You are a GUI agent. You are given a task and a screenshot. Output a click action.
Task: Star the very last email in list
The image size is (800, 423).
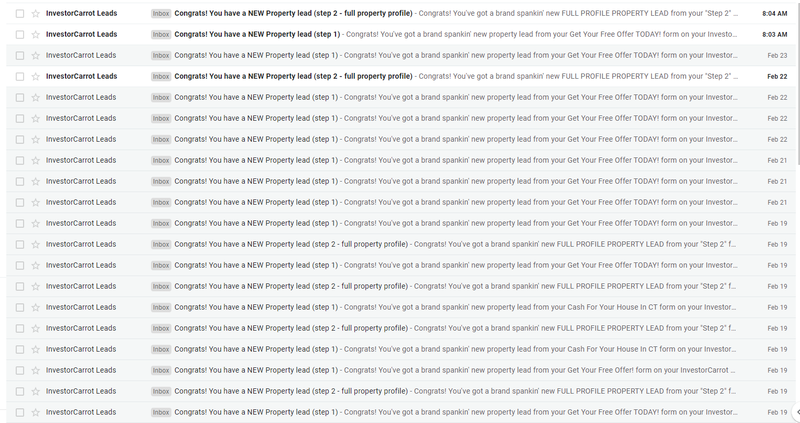coord(35,412)
